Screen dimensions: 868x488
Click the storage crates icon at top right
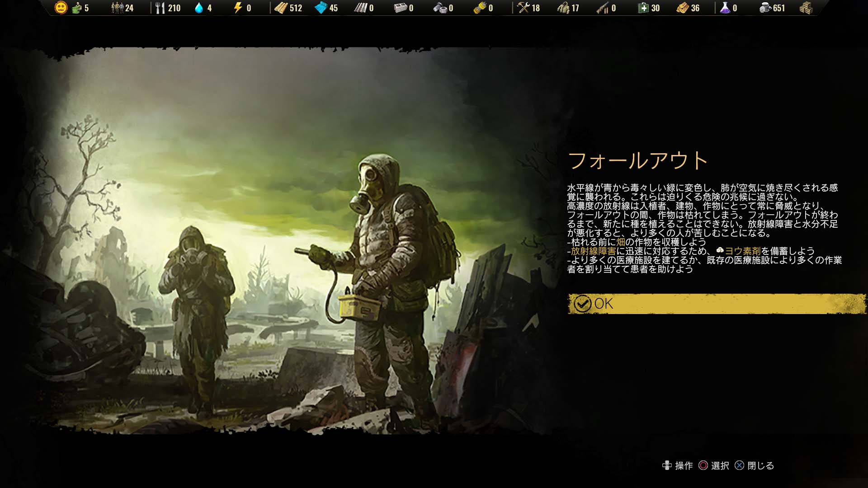[806, 8]
